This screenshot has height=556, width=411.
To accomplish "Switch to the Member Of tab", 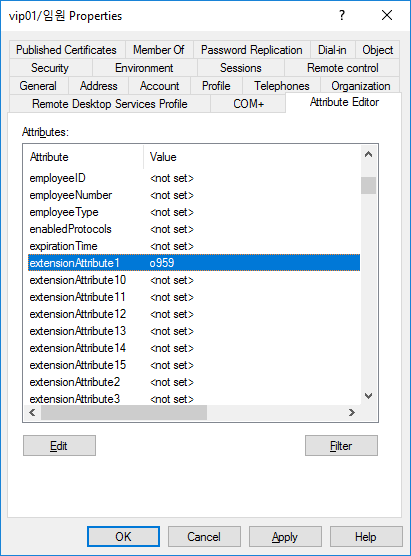I will pyautogui.click(x=159, y=50).
